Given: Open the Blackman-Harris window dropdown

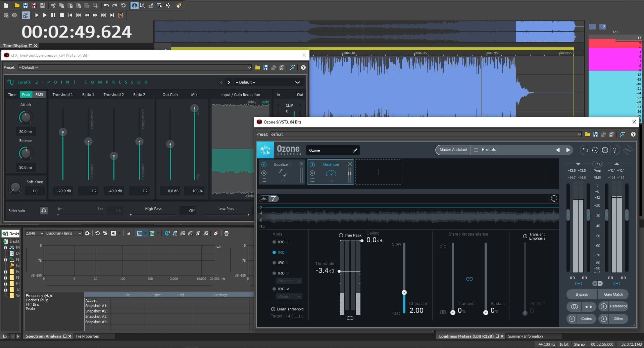Looking at the screenshot, I should pyautogui.click(x=64, y=233).
